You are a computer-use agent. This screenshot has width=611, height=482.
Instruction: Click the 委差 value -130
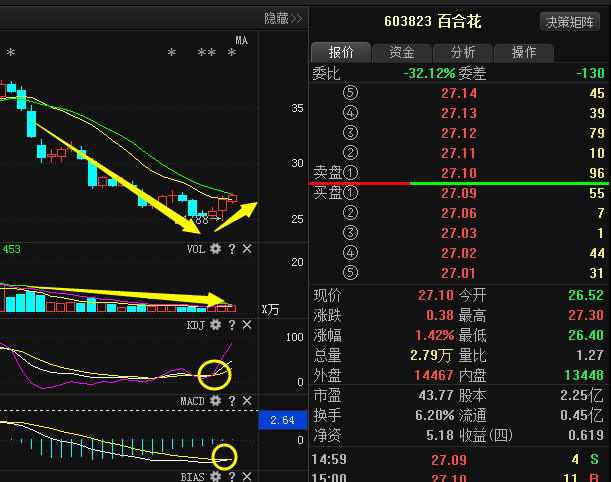(x=590, y=73)
